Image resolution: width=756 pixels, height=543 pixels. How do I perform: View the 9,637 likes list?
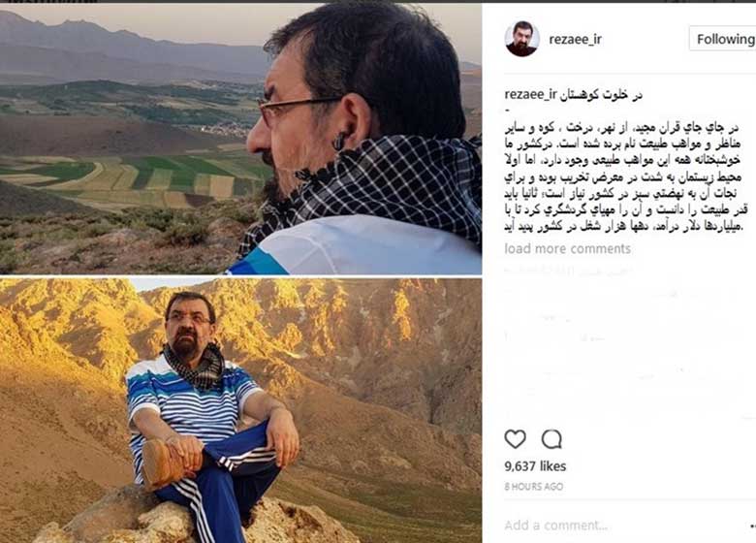535,466
